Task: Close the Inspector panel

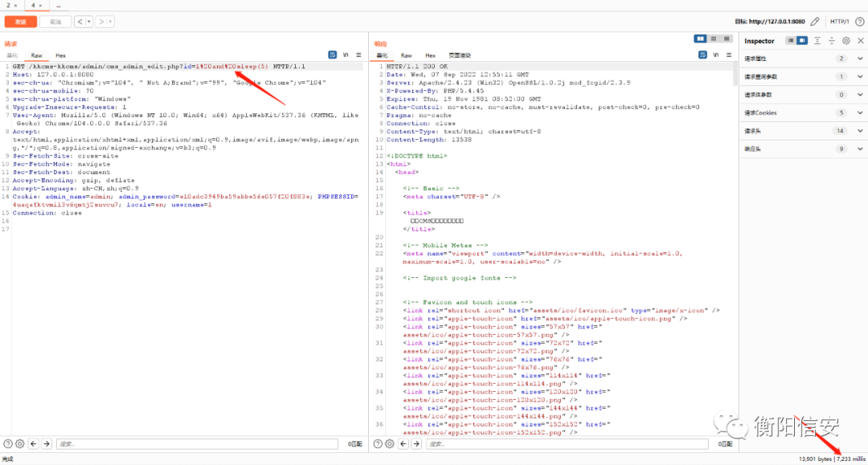Action: 861,40
